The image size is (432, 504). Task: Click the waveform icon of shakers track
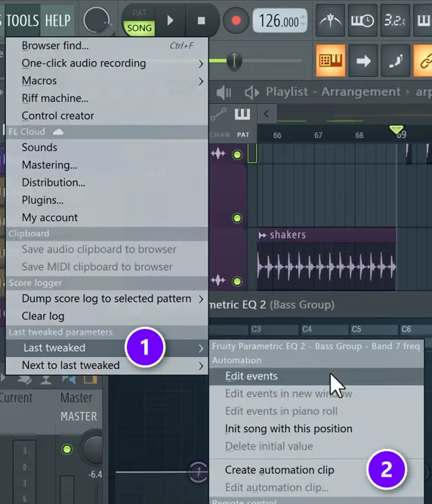click(218, 281)
